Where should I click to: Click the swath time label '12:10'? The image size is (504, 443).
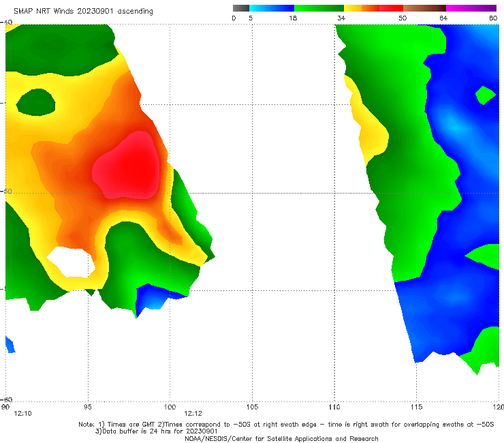click(x=22, y=414)
